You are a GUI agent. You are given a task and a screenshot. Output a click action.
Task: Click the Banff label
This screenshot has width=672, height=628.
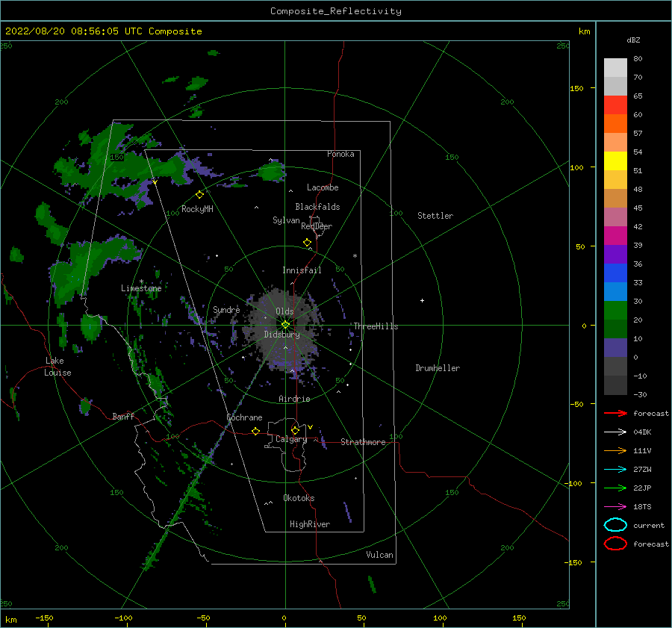[x=123, y=416]
